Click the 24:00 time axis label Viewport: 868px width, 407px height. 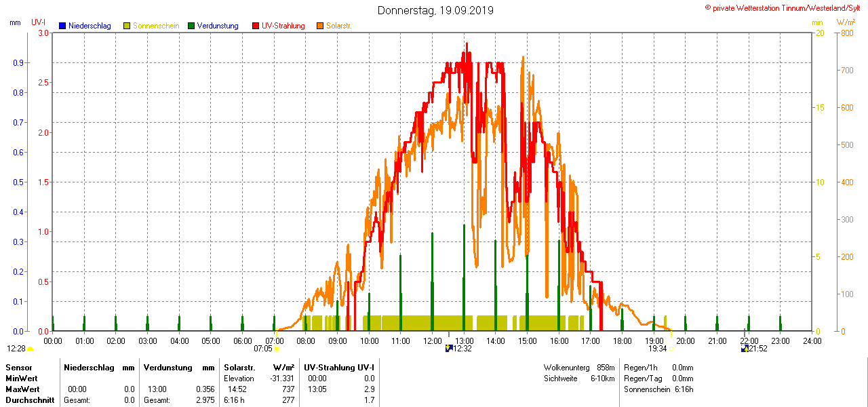coord(812,341)
